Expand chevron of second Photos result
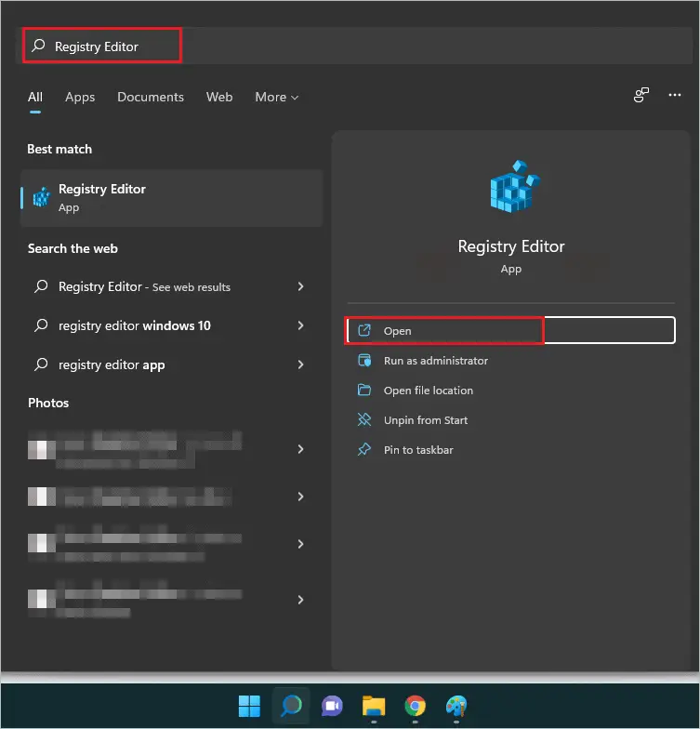700x729 pixels. click(x=301, y=497)
